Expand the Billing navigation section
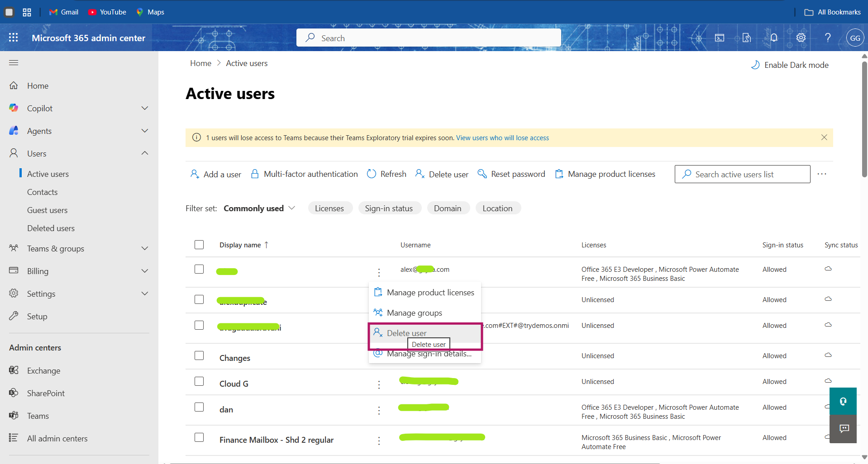Screen dimensions: 868x464 144,271
